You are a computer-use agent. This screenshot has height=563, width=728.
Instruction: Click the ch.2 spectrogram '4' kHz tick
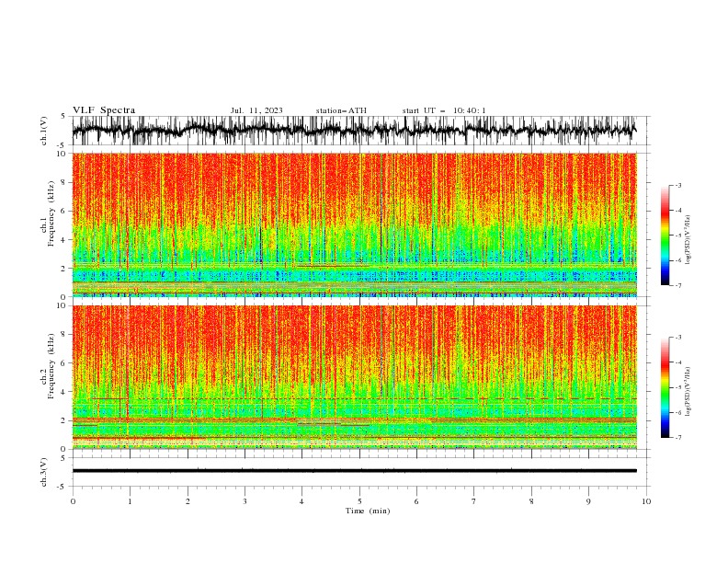pyautogui.click(x=65, y=392)
